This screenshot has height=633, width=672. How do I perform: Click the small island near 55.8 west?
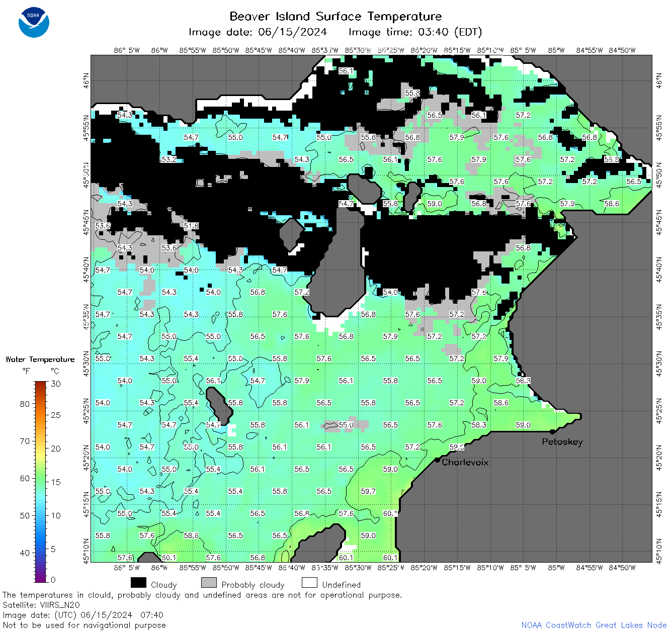point(220,405)
